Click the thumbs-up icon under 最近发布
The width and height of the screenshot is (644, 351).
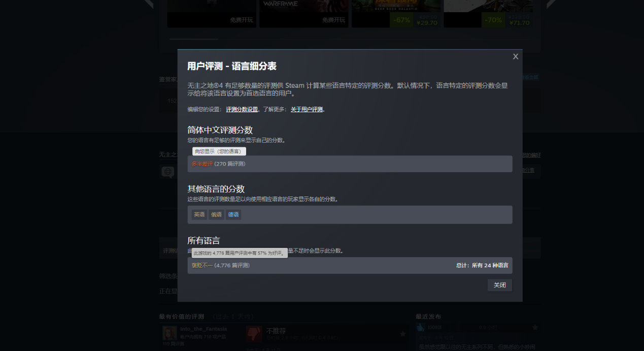(421, 328)
